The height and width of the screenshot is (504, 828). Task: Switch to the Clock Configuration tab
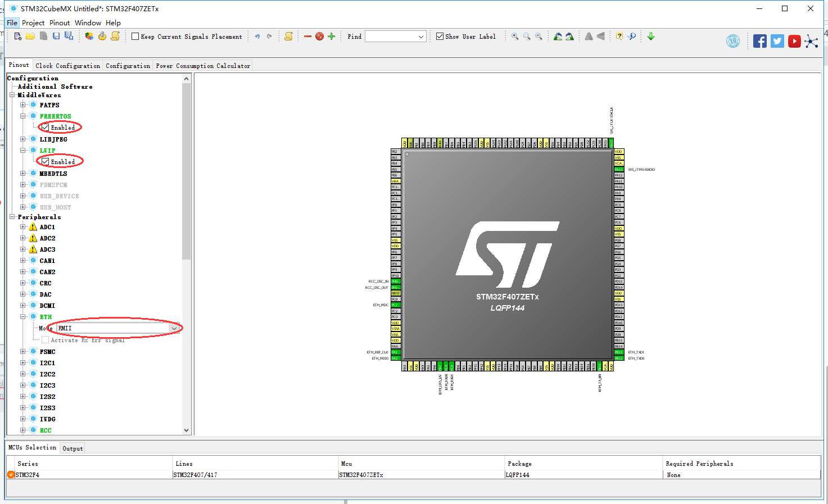point(67,65)
